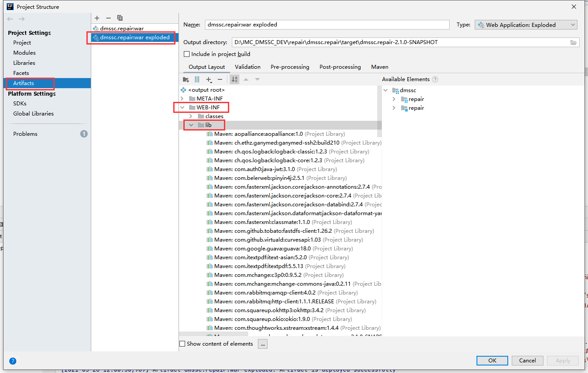Open the Pre-processing tab
This screenshot has height=373, width=588.
click(x=290, y=67)
